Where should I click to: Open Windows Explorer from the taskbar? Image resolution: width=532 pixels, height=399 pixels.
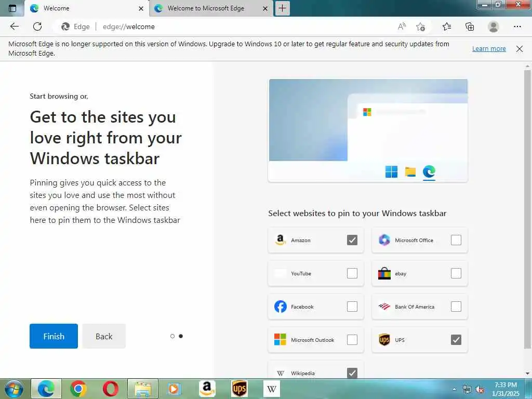143,389
